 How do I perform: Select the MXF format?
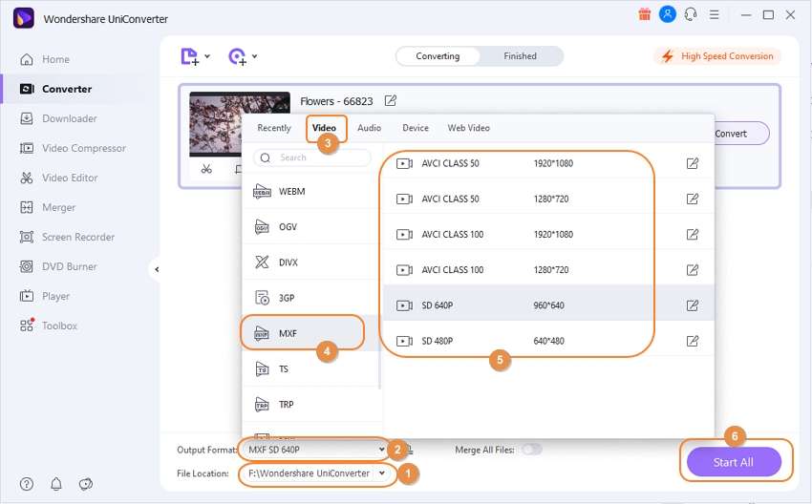click(x=311, y=333)
